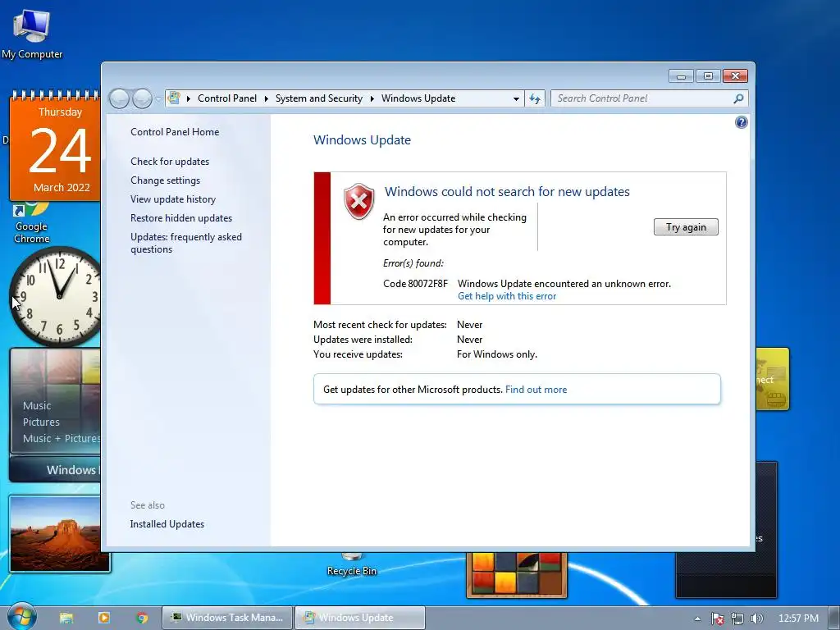Open the recent pages dropdown arrow

(158, 99)
